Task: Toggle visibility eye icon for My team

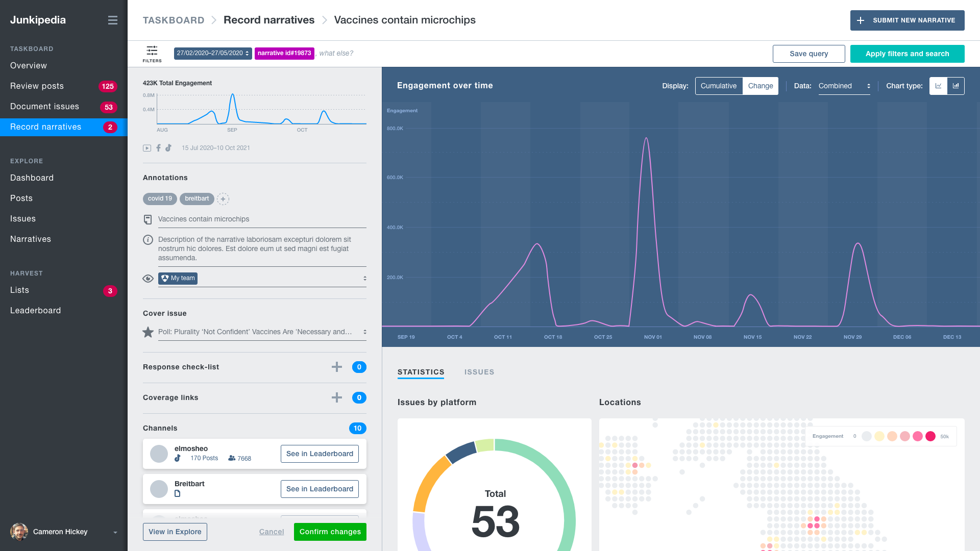Action: coord(148,279)
